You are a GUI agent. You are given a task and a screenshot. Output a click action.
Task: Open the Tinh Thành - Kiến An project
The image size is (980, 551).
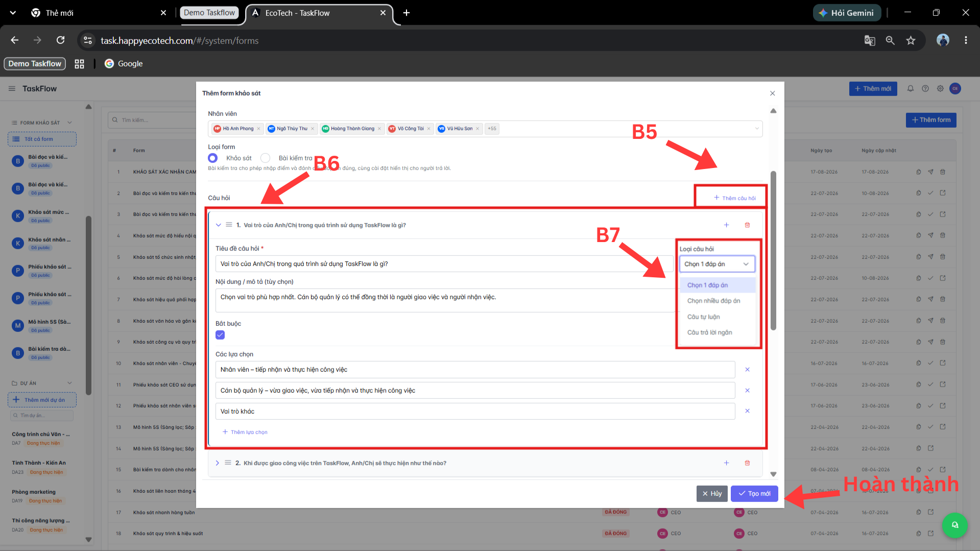[x=39, y=463]
